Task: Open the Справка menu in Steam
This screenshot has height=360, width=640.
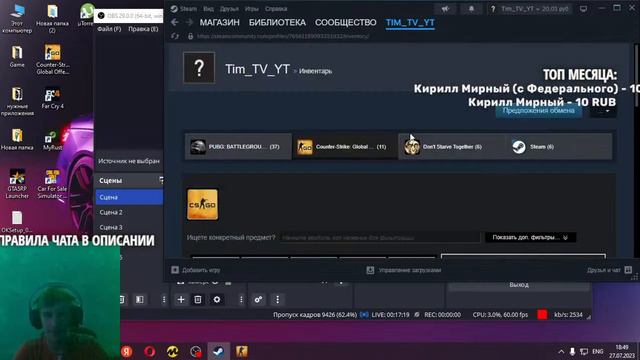Action: (x=276, y=9)
